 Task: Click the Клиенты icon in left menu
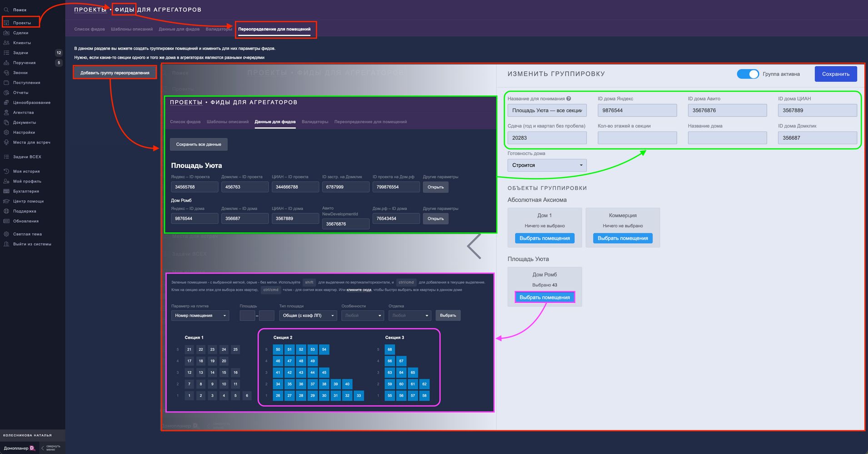click(6, 43)
